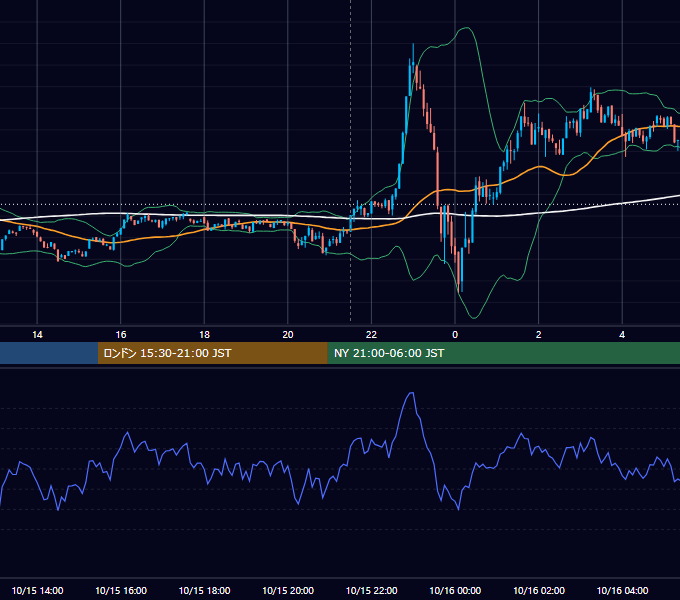Screen dimensions: 680x600
Task: Click the time axis label 22
Action: (x=371, y=335)
